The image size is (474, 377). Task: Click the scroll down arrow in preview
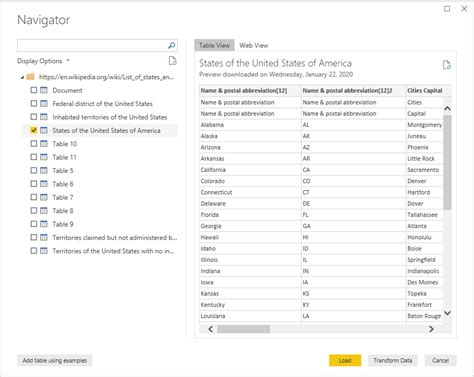447,313
